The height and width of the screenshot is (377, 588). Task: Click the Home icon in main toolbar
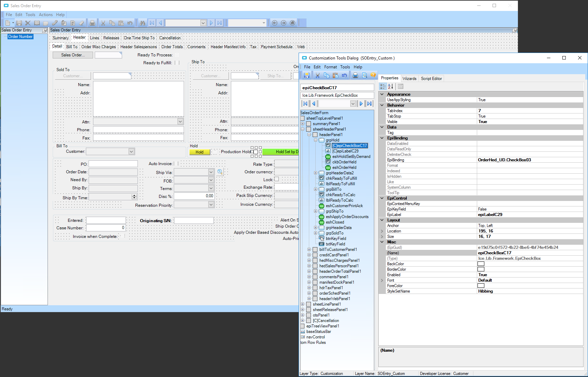(x=292, y=23)
